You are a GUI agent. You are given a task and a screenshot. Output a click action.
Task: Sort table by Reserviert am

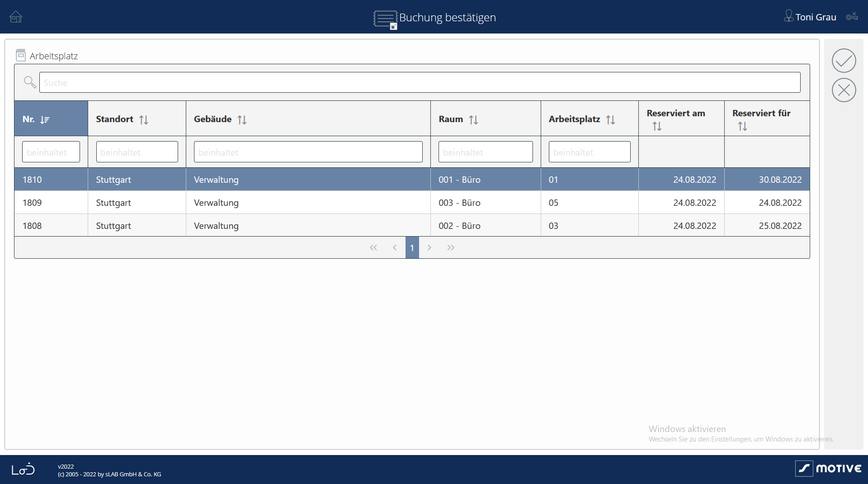point(657,127)
